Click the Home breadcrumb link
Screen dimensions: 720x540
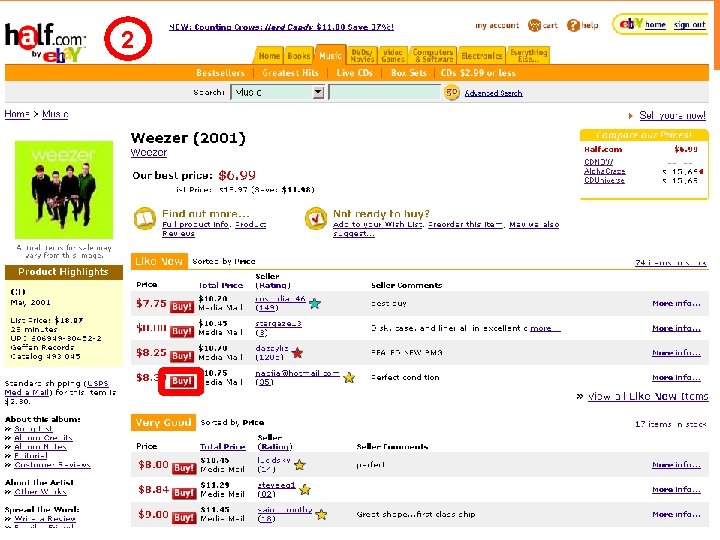[x=17, y=114]
